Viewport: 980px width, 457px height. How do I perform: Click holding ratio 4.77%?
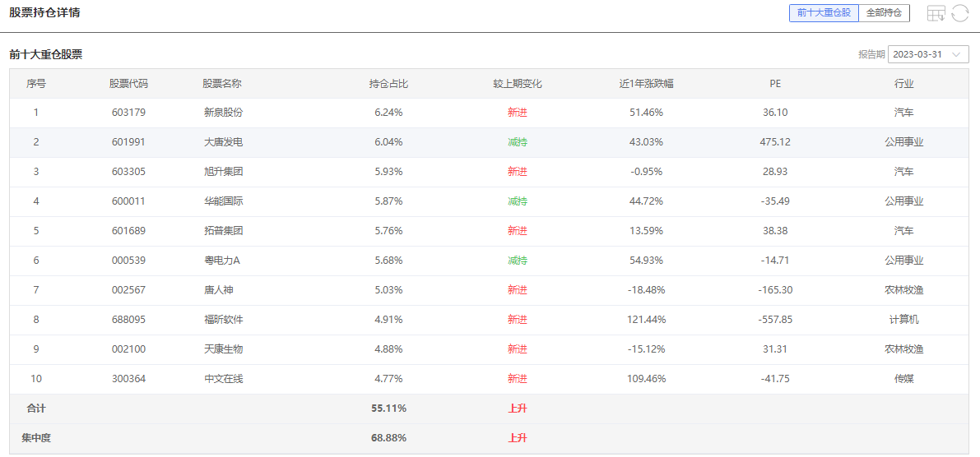[388, 378]
